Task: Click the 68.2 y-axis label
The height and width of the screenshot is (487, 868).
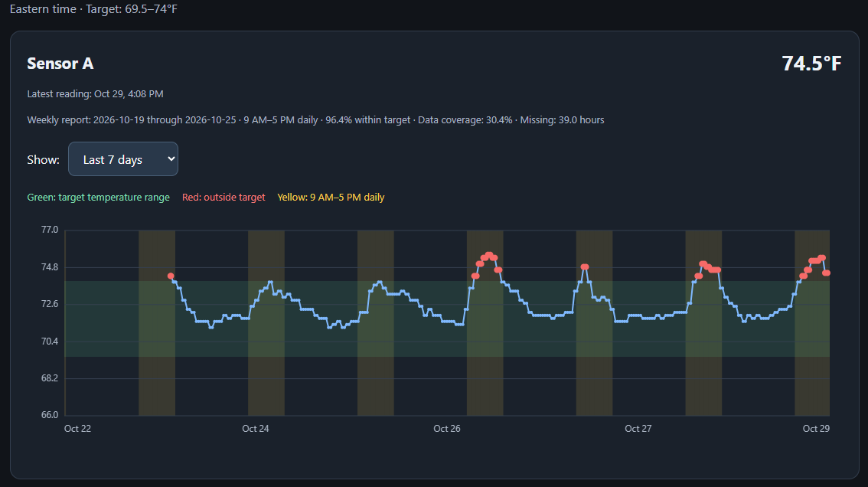Action: 49,378
